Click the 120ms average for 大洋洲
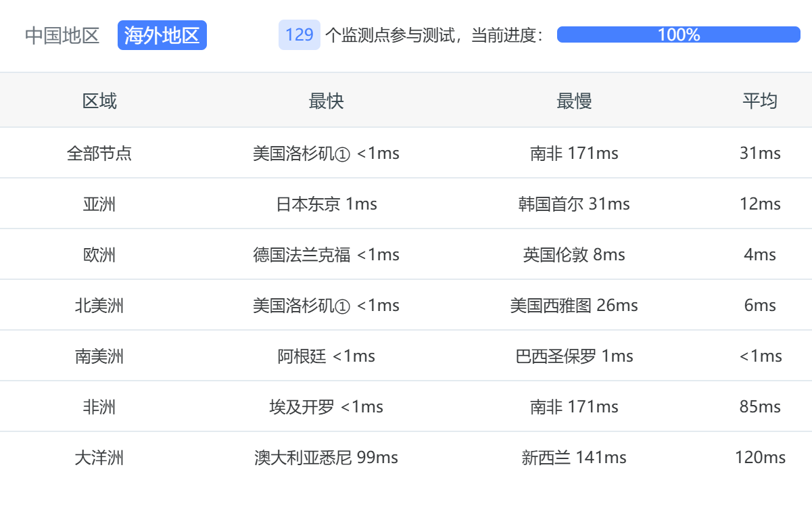The image size is (812, 526). (760, 458)
